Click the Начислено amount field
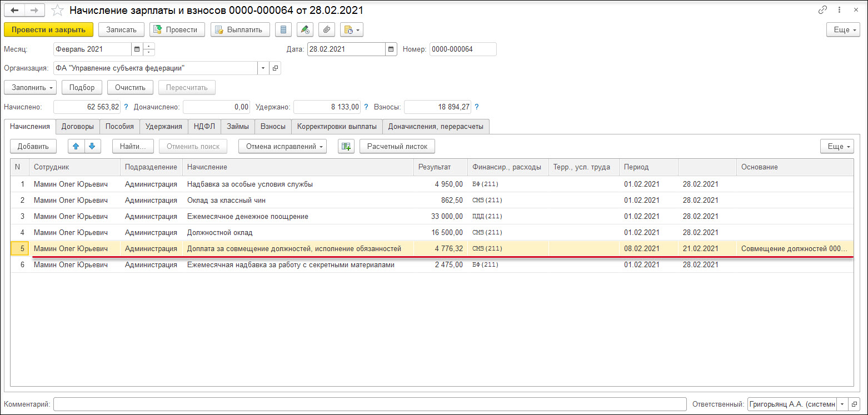Screen dimensions: 868x415 pos(87,107)
